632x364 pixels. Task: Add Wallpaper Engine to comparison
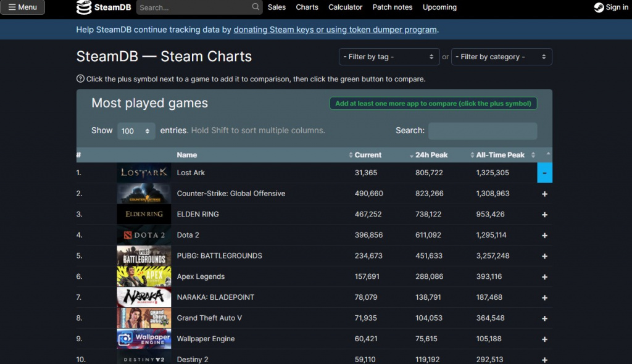[x=544, y=339]
